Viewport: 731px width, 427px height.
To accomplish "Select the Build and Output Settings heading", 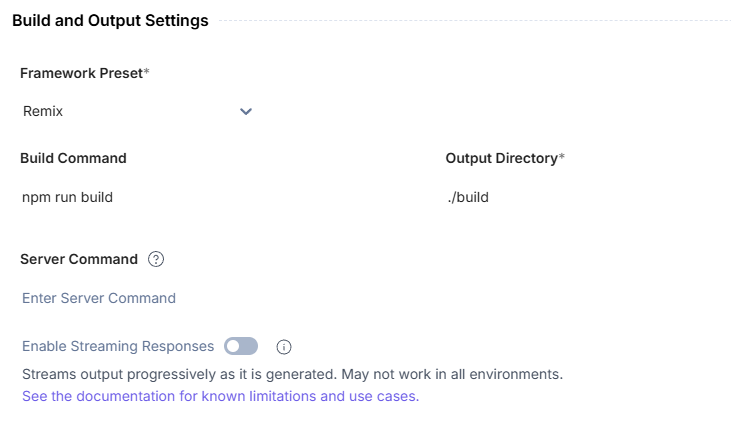I will 110,21.
